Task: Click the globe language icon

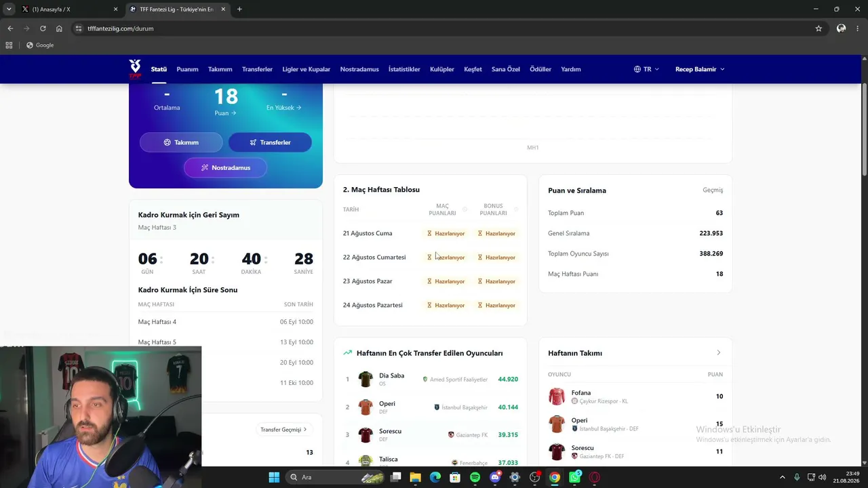Action: (637, 69)
